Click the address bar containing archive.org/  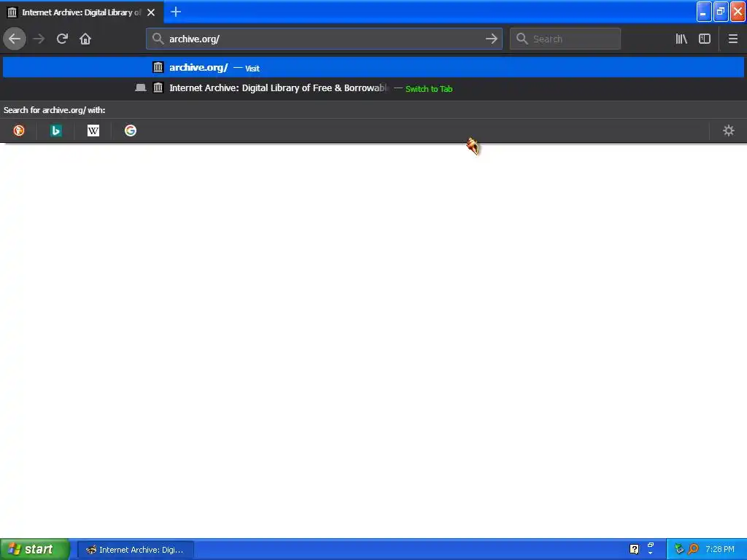pyautogui.click(x=324, y=39)
